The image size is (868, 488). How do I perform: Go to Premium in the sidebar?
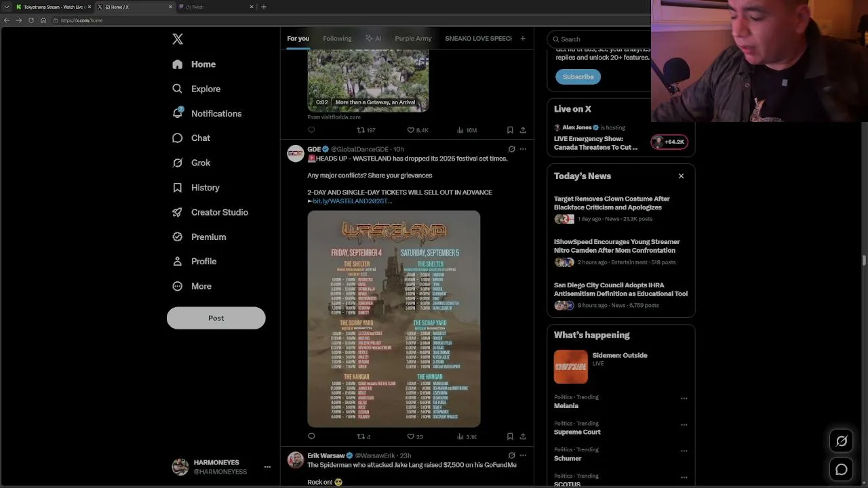[199, 237]
